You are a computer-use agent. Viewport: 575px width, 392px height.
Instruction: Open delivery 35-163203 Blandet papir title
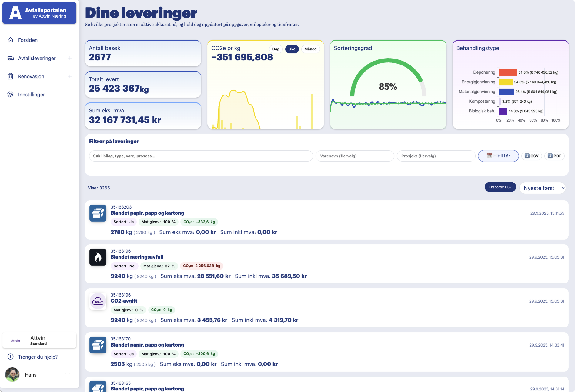pos(147,213)
